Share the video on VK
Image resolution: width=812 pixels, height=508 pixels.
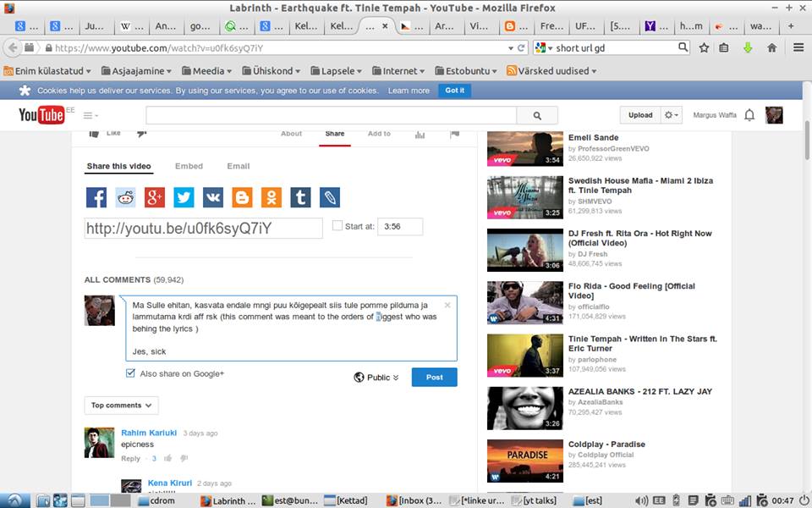click(x=213, y=197)
